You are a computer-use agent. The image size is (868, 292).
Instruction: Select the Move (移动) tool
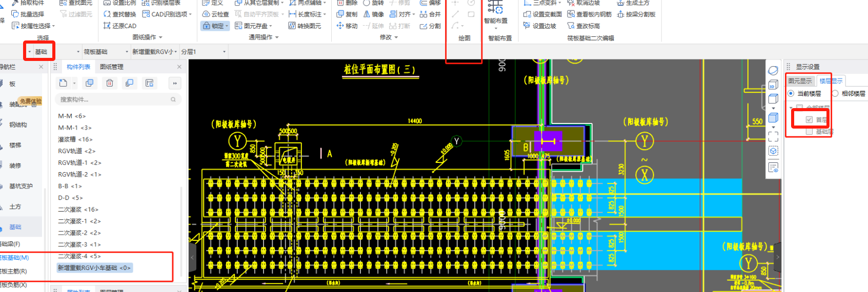coord(347,26)
